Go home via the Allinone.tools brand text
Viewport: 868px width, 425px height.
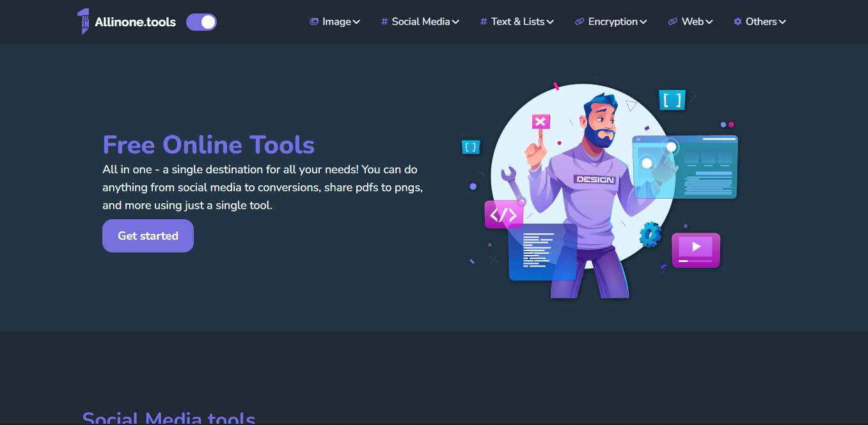[x=135, y=22]
